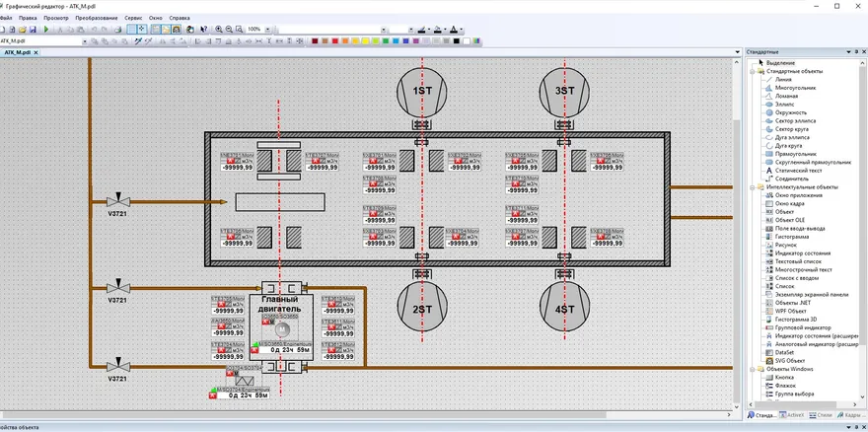Open the Преобразование menu

(97, 18)
